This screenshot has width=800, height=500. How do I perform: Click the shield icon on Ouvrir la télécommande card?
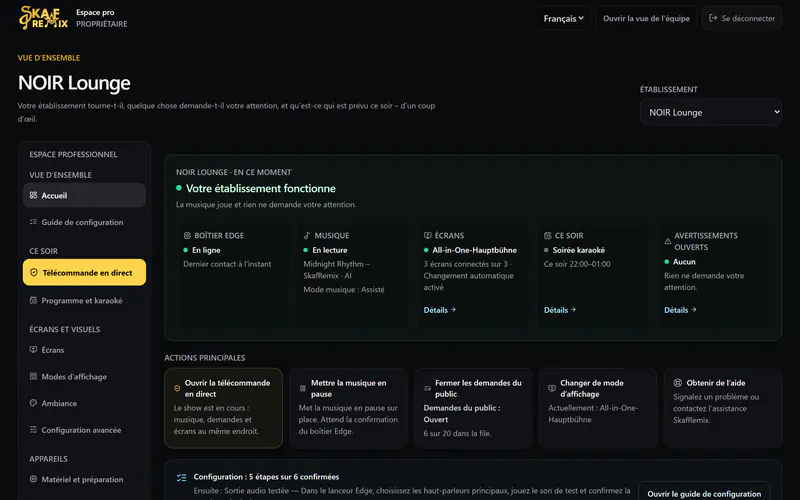pos(177,388)
